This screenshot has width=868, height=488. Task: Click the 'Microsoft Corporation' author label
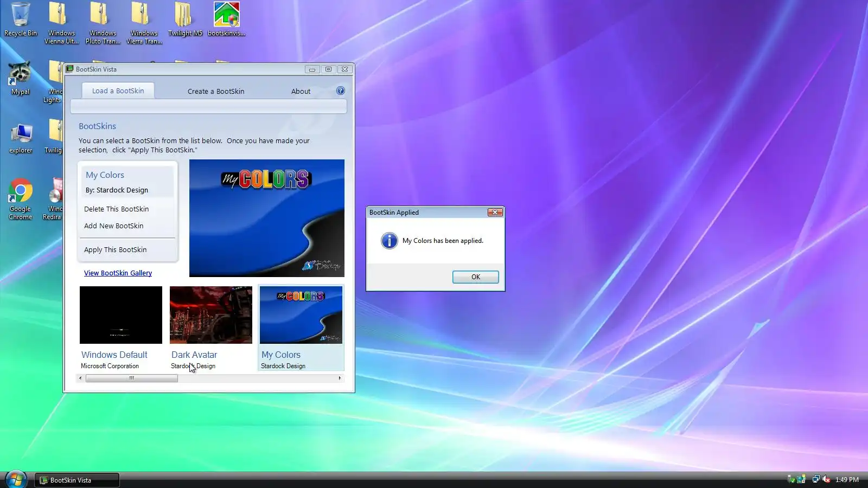[110, 366]
